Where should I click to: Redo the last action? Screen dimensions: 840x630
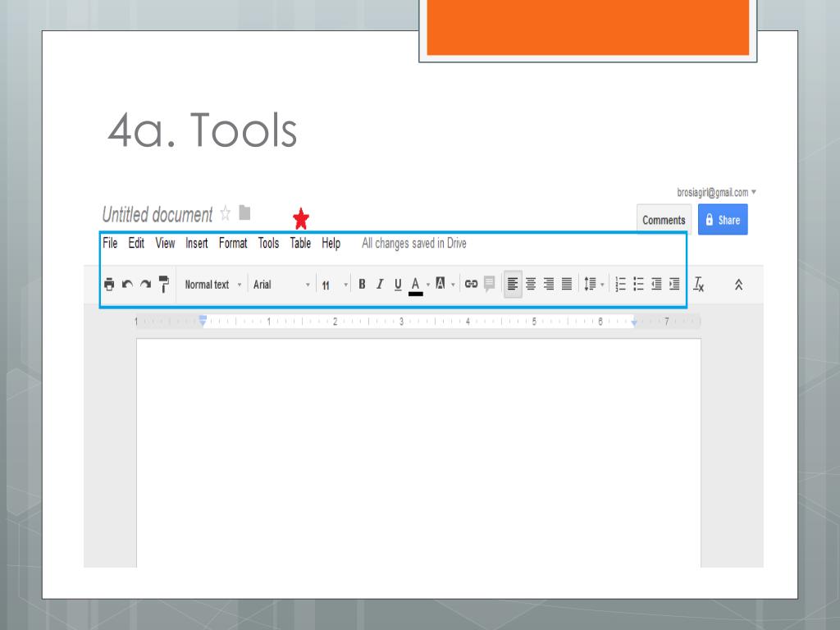pos(145,285)
